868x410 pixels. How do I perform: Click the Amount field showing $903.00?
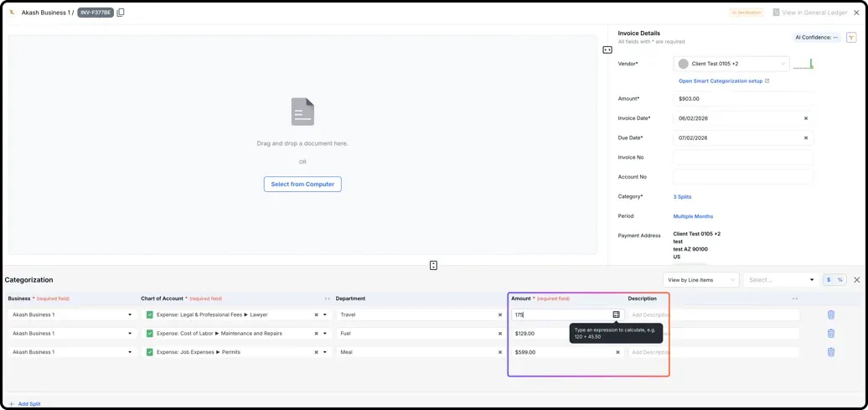743,99
